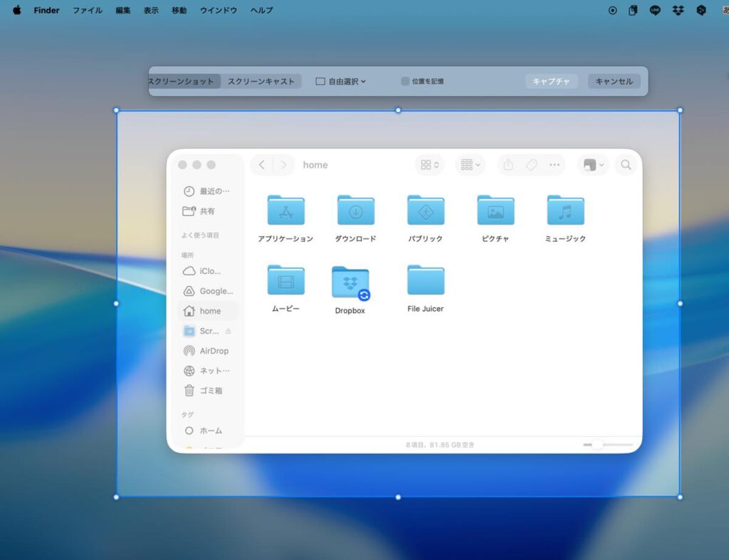This screenshot has height=560, width=729.
Task: Click the キャンセル button
Action: (x=614, y=81)
